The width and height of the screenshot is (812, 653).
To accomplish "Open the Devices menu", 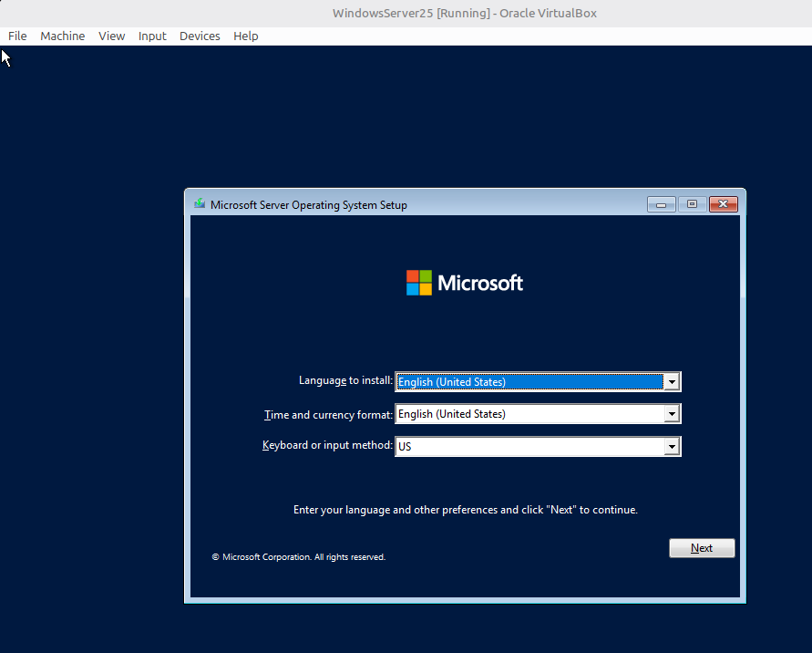I will [200, 36].
